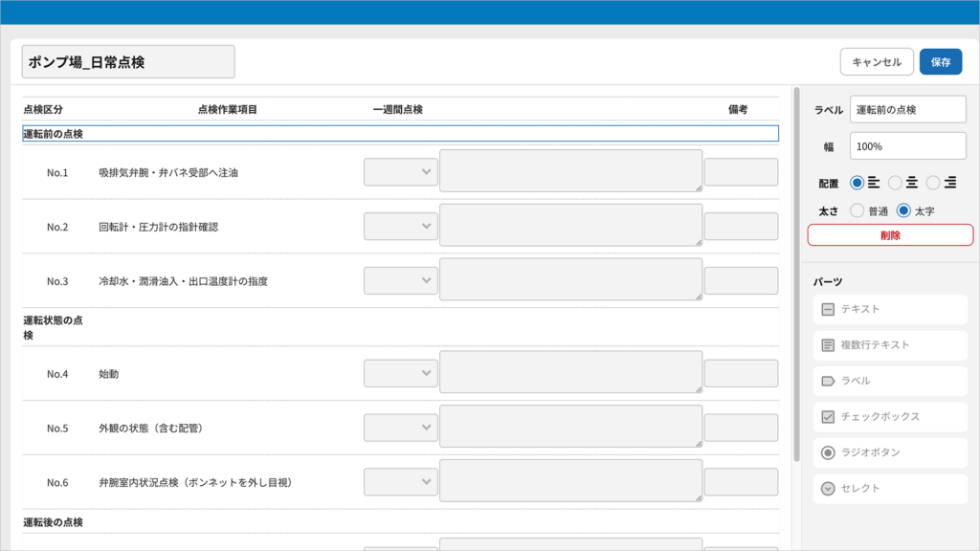Choose 太字 bold weight radio button

[903, 211]
